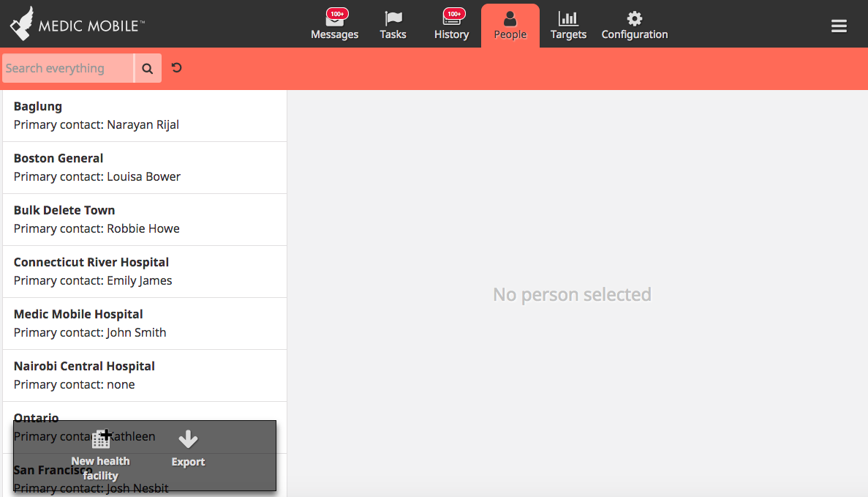Open the Messages tab

tap(334, 26)
